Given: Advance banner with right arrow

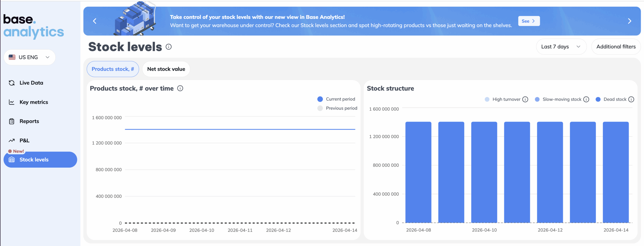Looking at the screenshot, I should (x=629, y=21).
